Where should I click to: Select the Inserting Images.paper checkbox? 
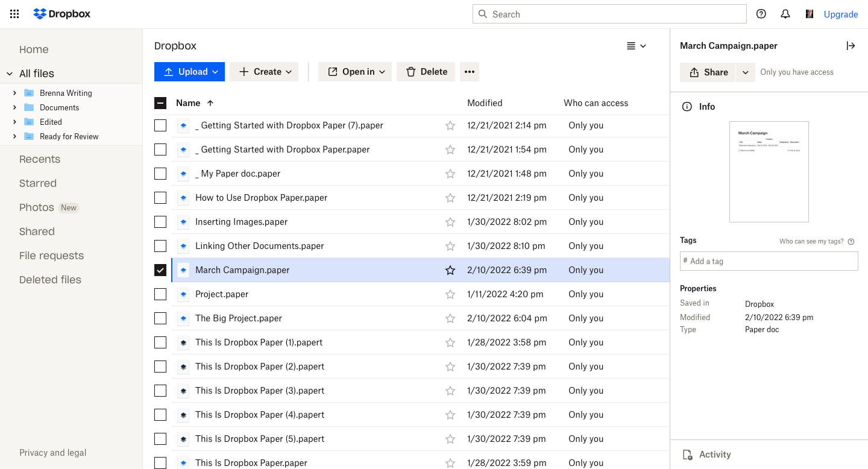[160, 222]
